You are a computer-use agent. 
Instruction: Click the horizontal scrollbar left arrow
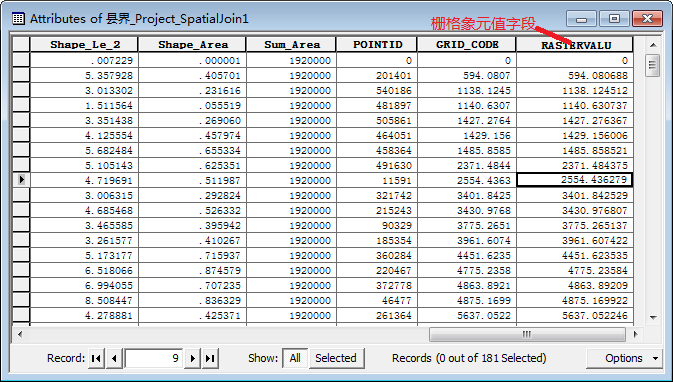coord(20,334)
